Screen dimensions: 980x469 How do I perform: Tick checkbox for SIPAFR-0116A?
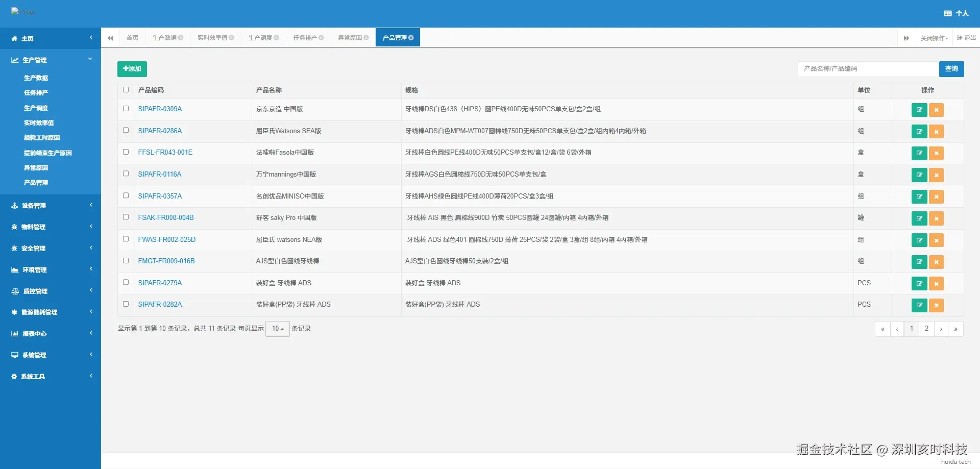(x=126, y=174)
